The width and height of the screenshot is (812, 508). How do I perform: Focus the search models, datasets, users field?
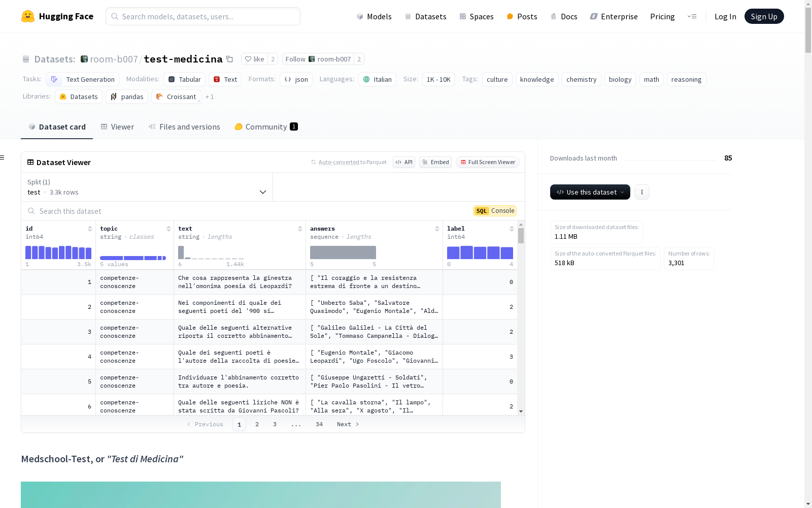[x=203, y=16]
